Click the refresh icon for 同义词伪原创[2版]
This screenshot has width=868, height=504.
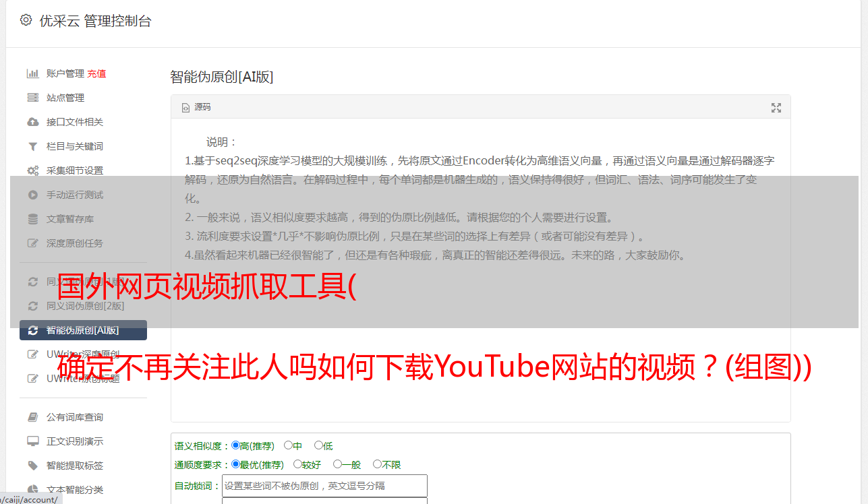tap(32, 306)
